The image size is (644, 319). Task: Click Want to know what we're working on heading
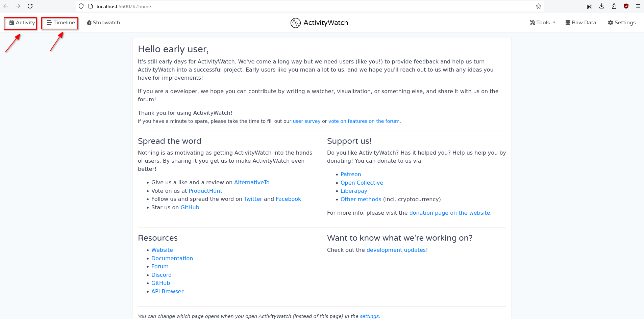coord(400,238)
